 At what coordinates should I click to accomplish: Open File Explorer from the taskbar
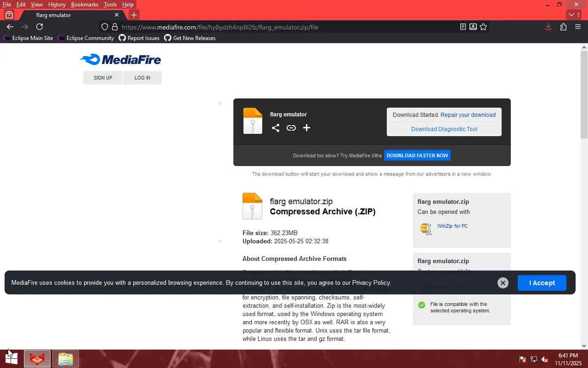[x=65, y=359]
